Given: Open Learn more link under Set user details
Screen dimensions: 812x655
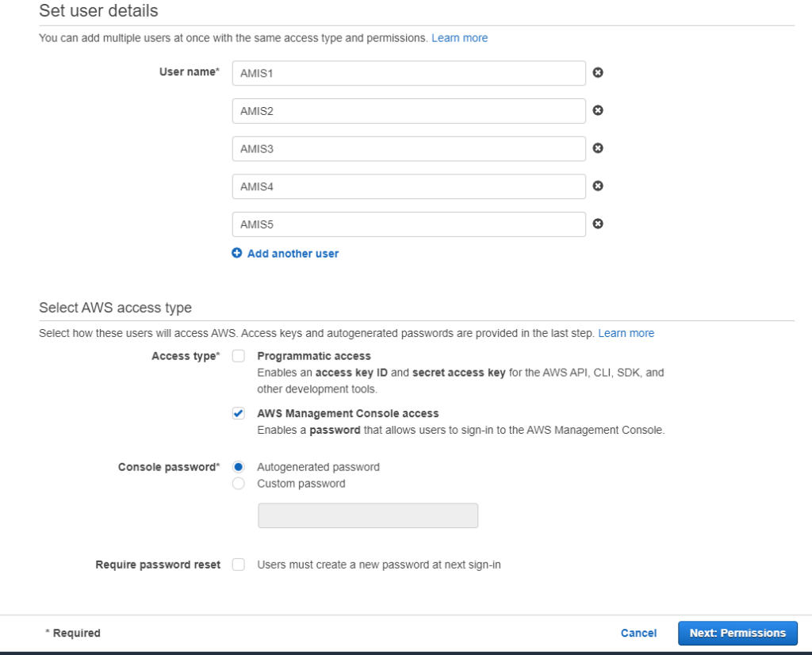Looking at the screenshot, I should [x=459, y=38].
